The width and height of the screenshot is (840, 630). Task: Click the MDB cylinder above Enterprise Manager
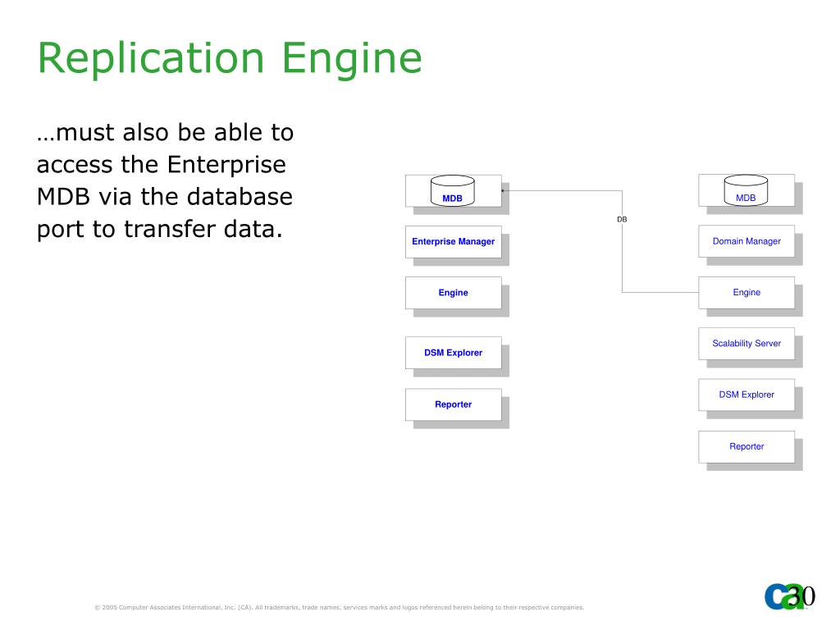(453, 190)
